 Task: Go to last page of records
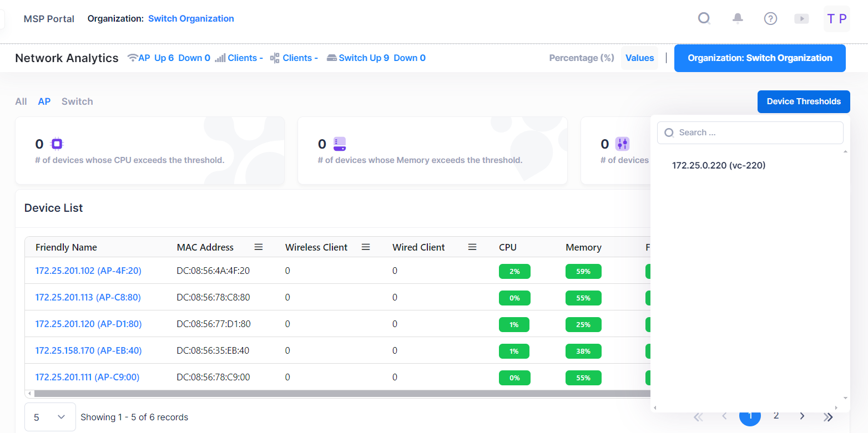click(x=828, y=416)
